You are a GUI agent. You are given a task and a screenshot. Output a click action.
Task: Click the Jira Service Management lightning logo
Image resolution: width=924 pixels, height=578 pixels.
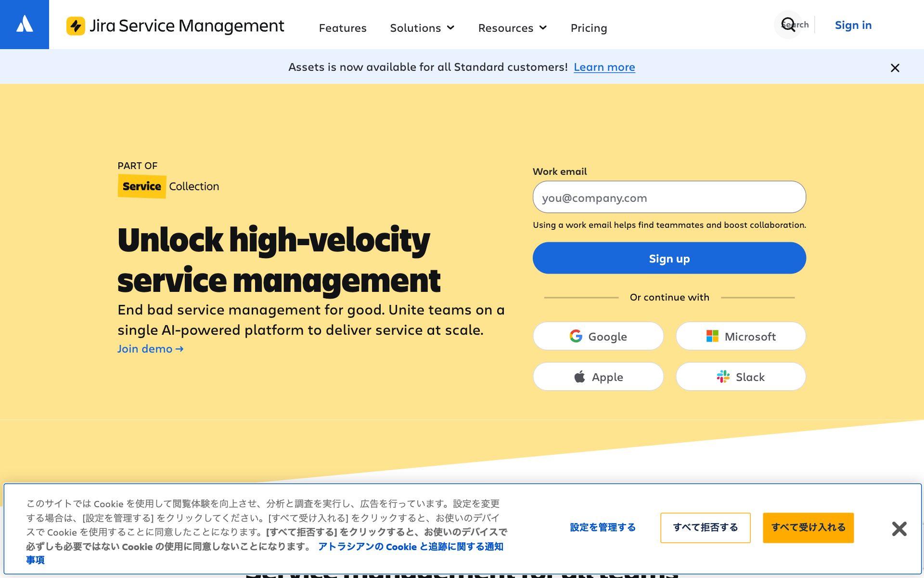pos(76,26)
